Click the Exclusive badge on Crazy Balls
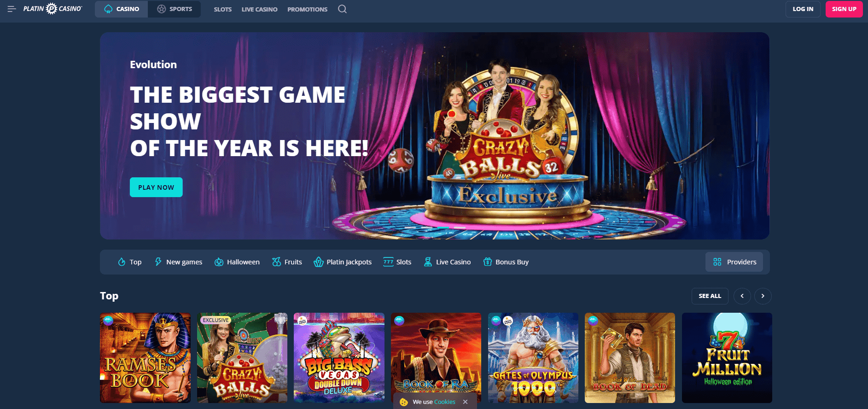The width and height of the screenshot is (868, 409). [x=216, y=320]
